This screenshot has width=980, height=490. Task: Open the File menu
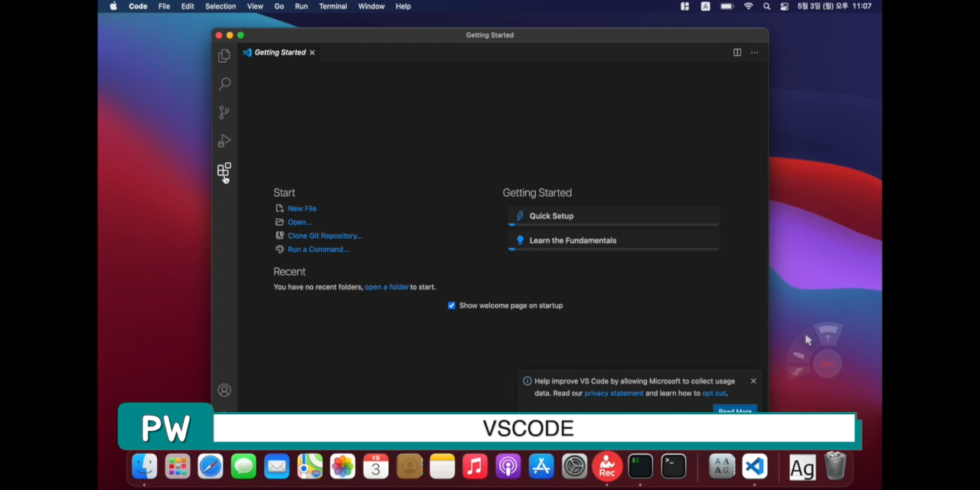tap(164, 6)
